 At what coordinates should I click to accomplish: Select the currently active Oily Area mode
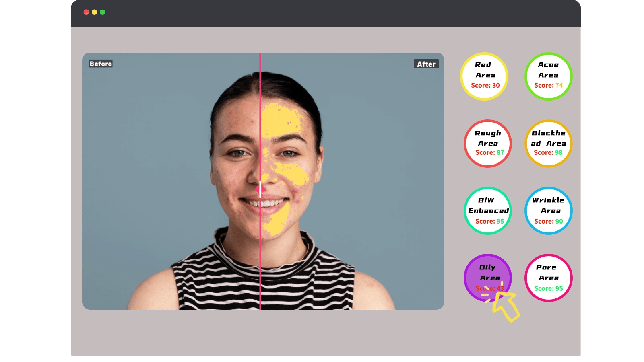[x=488, y=277]
